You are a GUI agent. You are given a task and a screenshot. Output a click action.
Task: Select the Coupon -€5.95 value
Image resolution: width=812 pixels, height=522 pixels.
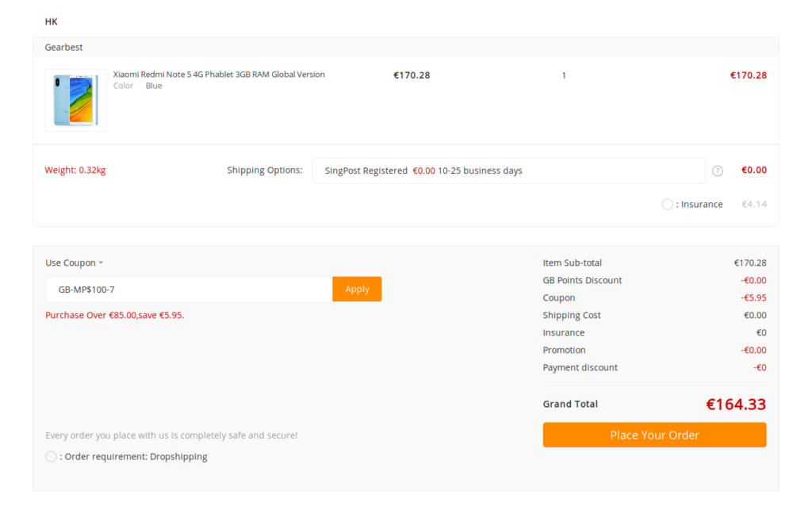(x=753, y=297)
